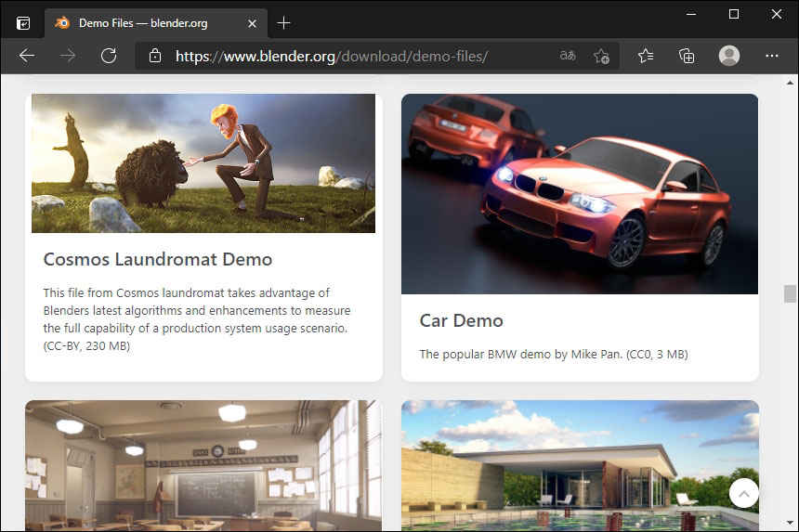Open a new tab with the plus button
The image size is (799, 532).
(x=283, y=23)
